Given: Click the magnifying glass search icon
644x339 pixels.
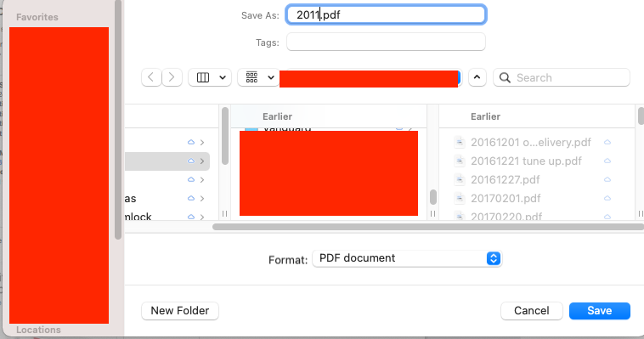Looking at the screenshot, I should (505, 77).
